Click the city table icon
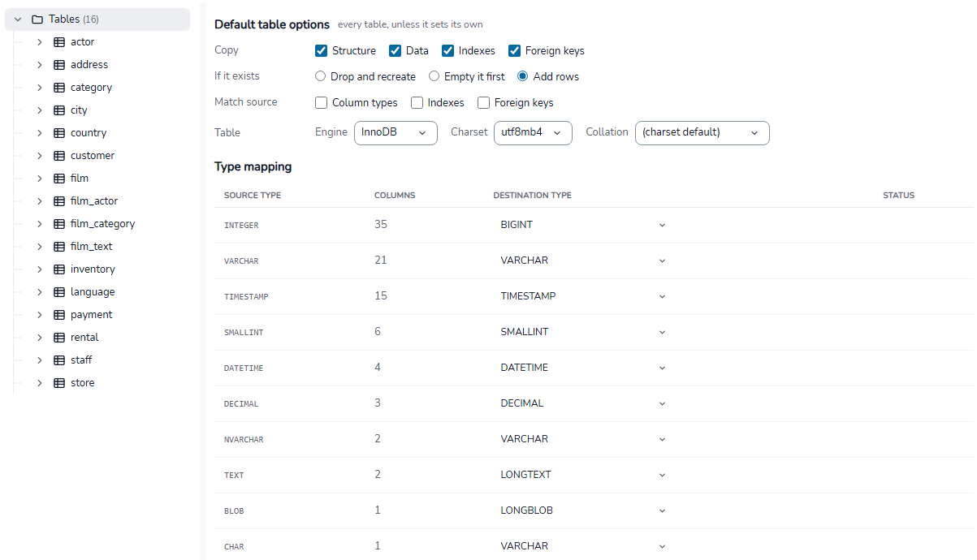Screen dimensions: 977x560 (x=59, y=110)
